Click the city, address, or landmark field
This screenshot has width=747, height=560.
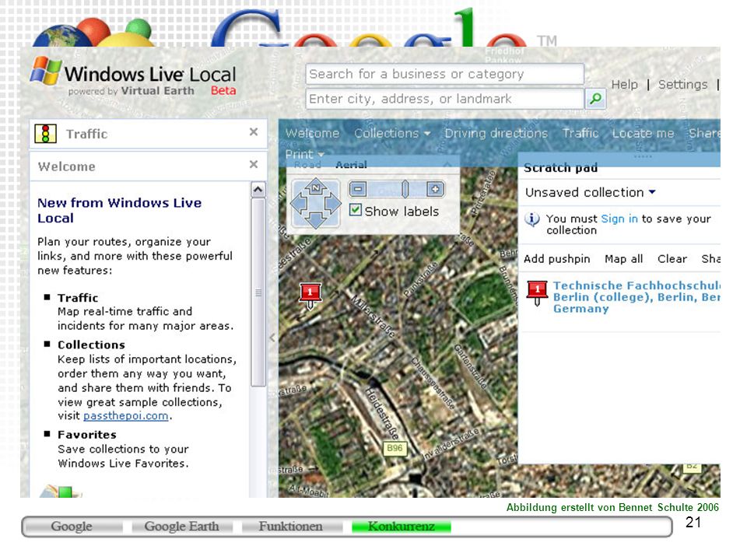444,99
